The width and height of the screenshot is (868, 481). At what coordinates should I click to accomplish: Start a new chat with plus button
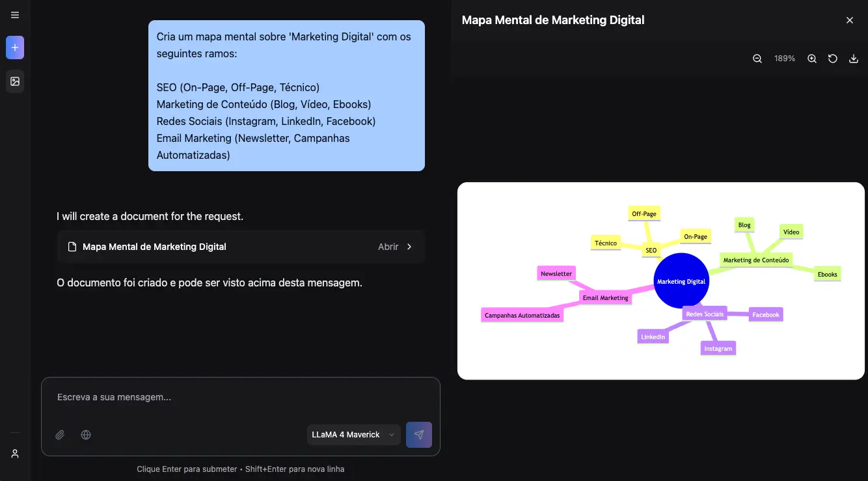pos(15,48)
